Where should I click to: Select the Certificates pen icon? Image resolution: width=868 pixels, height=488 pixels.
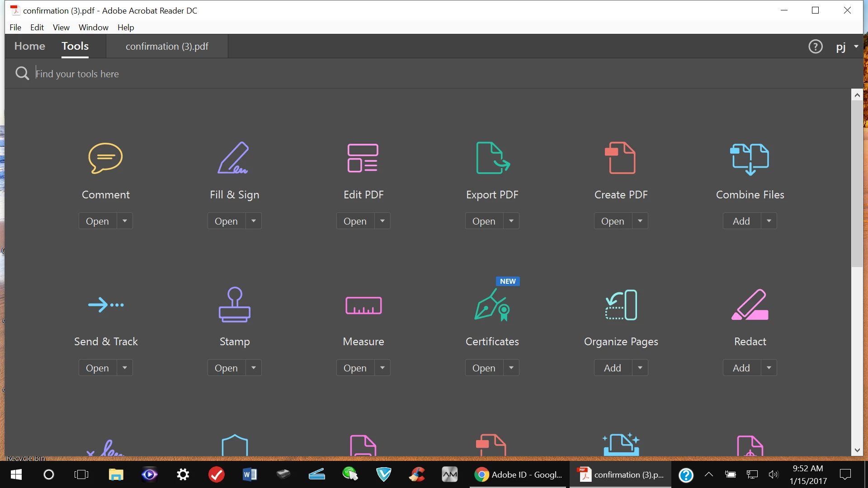491,305
